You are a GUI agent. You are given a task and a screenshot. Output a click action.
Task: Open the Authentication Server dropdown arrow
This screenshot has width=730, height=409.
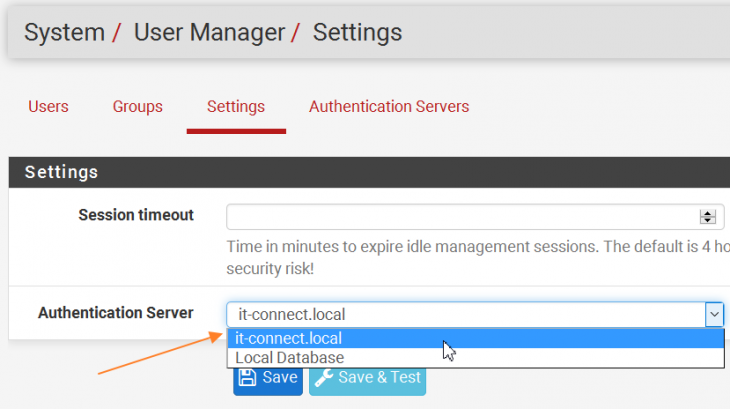(x=714, y=315)
